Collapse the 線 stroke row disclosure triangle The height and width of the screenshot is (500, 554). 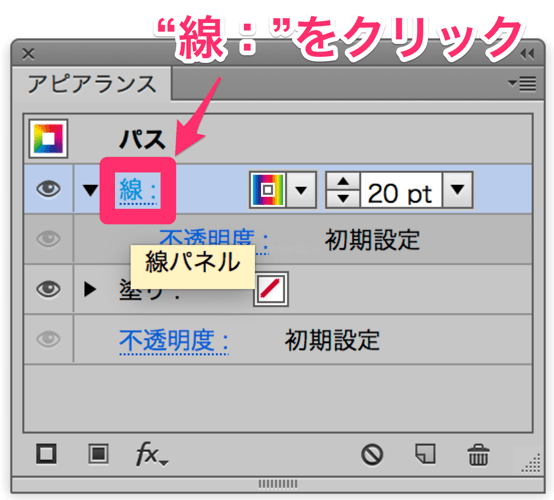(90, 190)
